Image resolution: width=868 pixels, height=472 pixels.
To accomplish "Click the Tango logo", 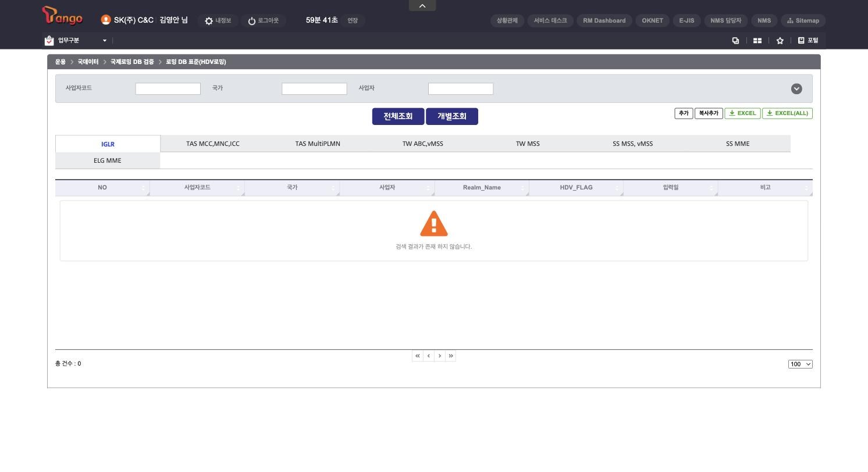I will 63,16.
